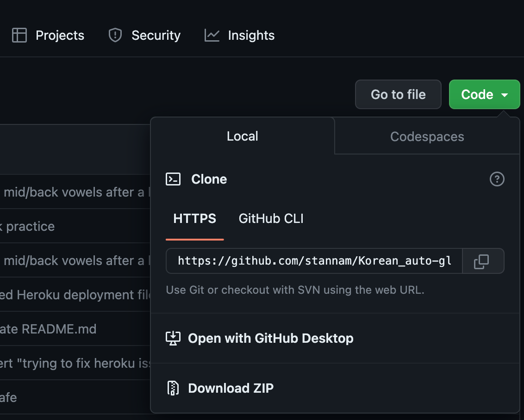Open the 'practice' commit message
The width and height of the screenshot is (524, 420).
(x=27, y=226)
